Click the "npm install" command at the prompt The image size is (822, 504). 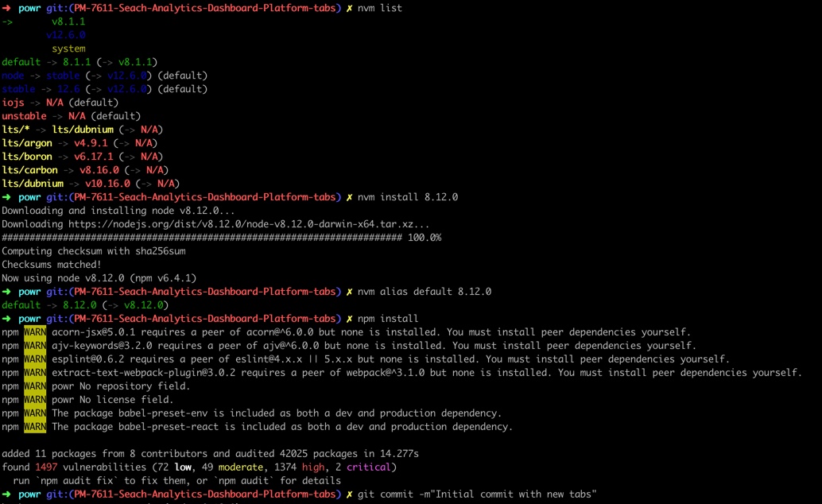[x=388, y=319]
